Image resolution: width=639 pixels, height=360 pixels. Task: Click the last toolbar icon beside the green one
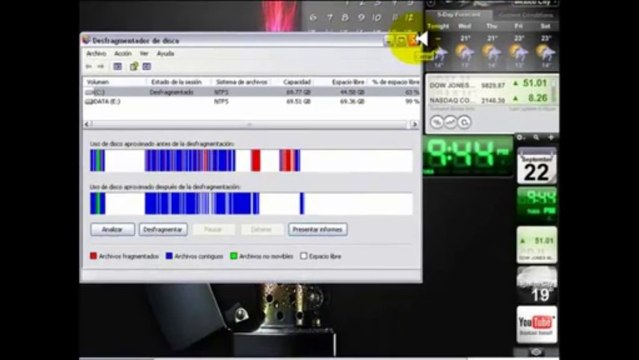coord(147,66)
